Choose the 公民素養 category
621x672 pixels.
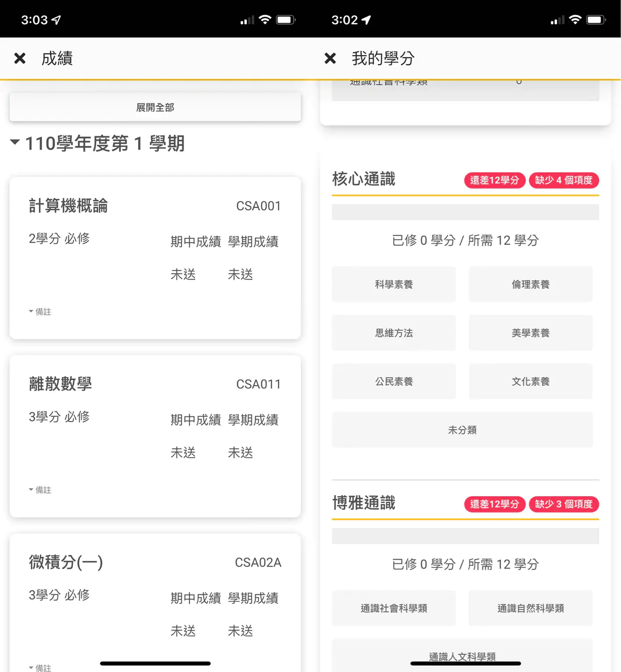coord(394,382)
